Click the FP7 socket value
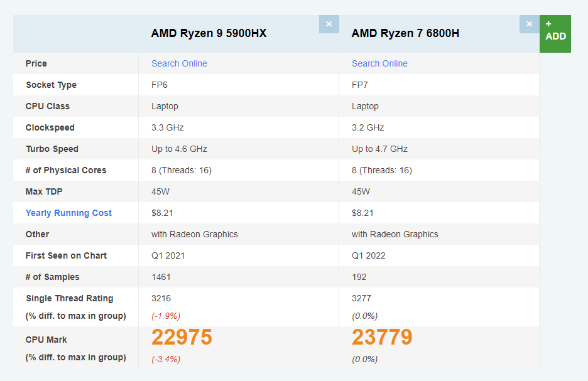Image resolution: width=588 pixels, height=381 pixels. point(359,85)
